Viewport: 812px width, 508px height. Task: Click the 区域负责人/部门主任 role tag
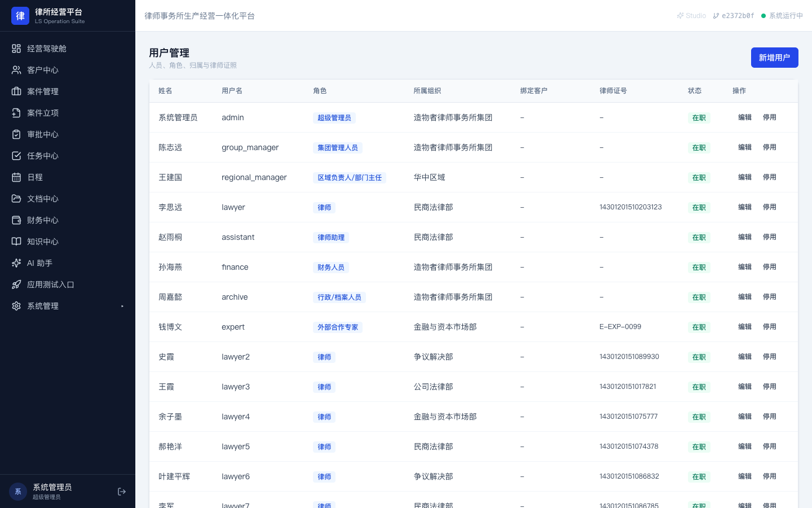coord(350,178)
